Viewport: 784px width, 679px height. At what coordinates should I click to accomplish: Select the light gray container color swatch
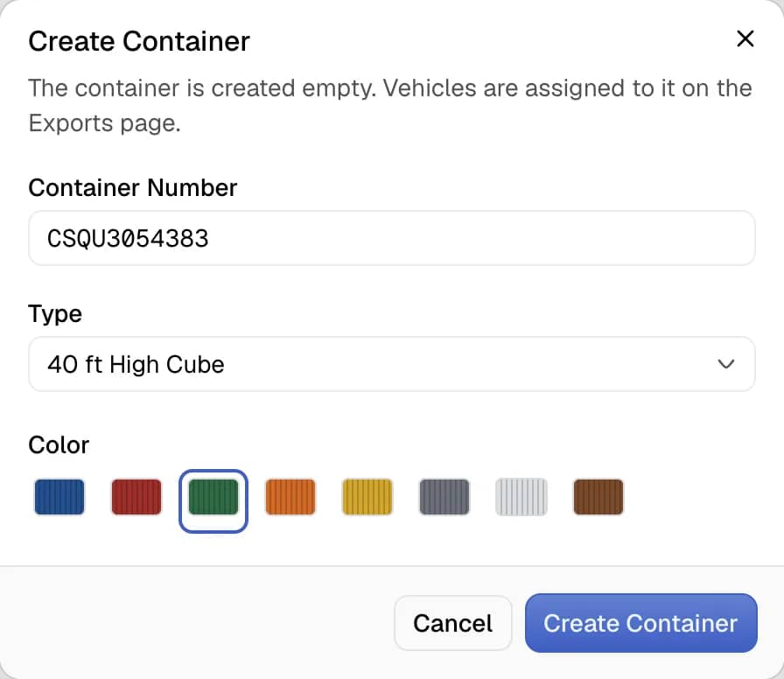pyautogui.click(x=521, y=496)
